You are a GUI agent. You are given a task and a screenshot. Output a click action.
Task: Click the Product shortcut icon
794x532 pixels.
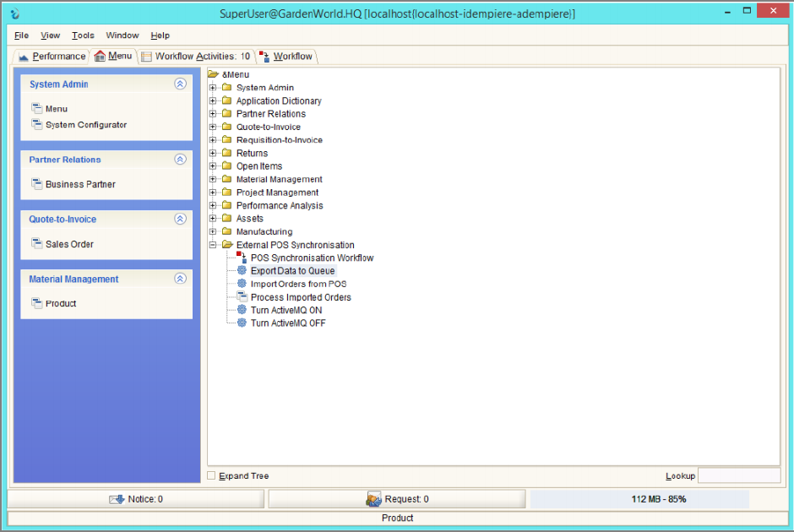[x=36, y=303]
